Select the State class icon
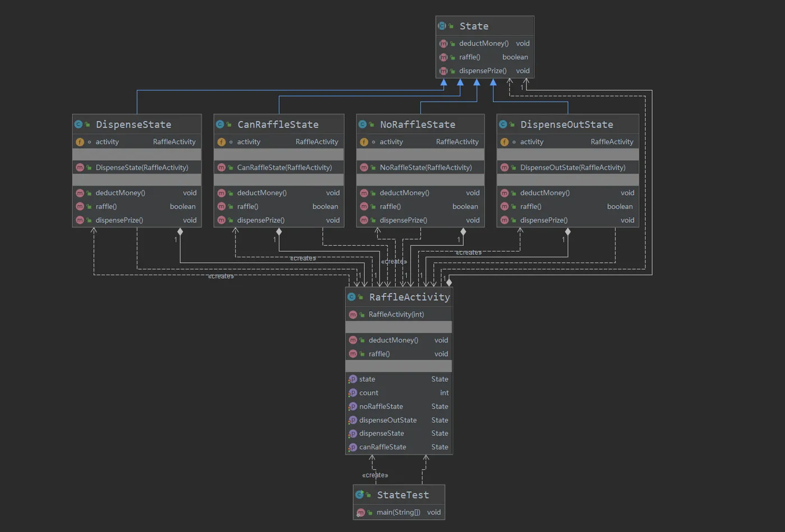Viewport: 785px width, 532px height. click(442, 26)
